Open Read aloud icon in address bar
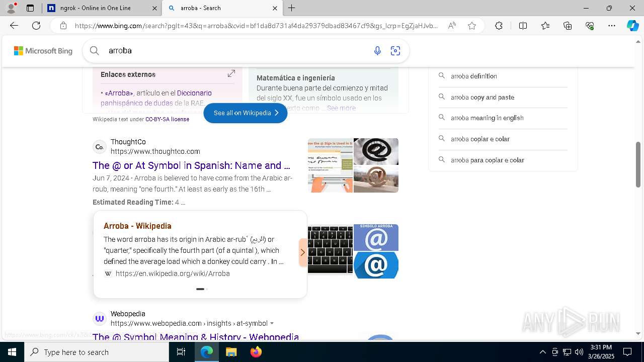644x362 pixels. click(452, 26)
